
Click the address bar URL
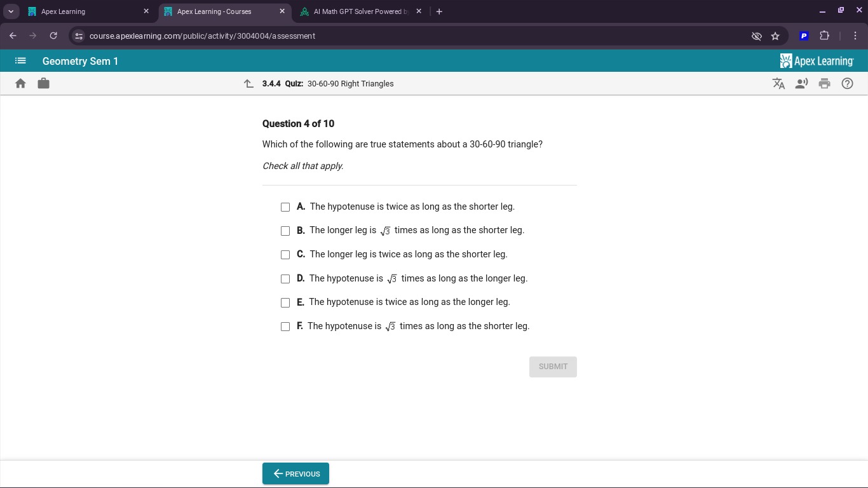(x=202, y=36)
